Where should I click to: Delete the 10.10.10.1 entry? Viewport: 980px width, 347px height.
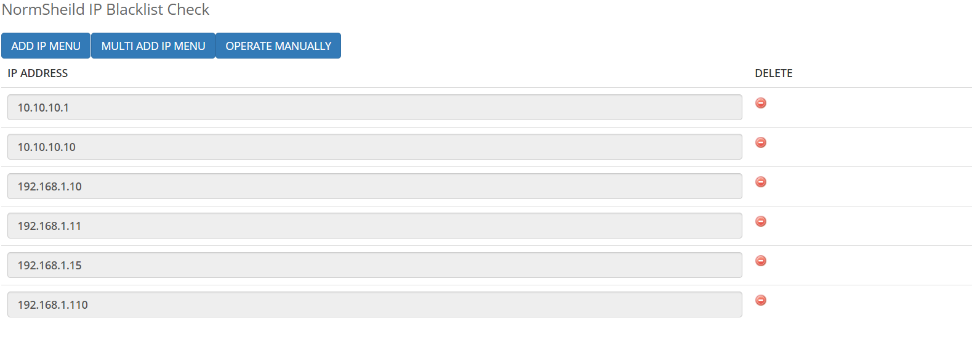point(761,103)
